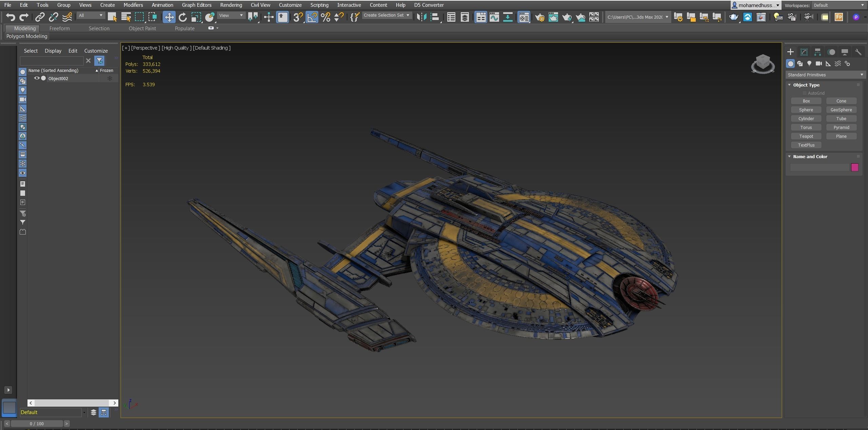The width and height of the screenshot is (868, 430).
Task: Activate Select and Scale tool
Action: coord(196,17)
